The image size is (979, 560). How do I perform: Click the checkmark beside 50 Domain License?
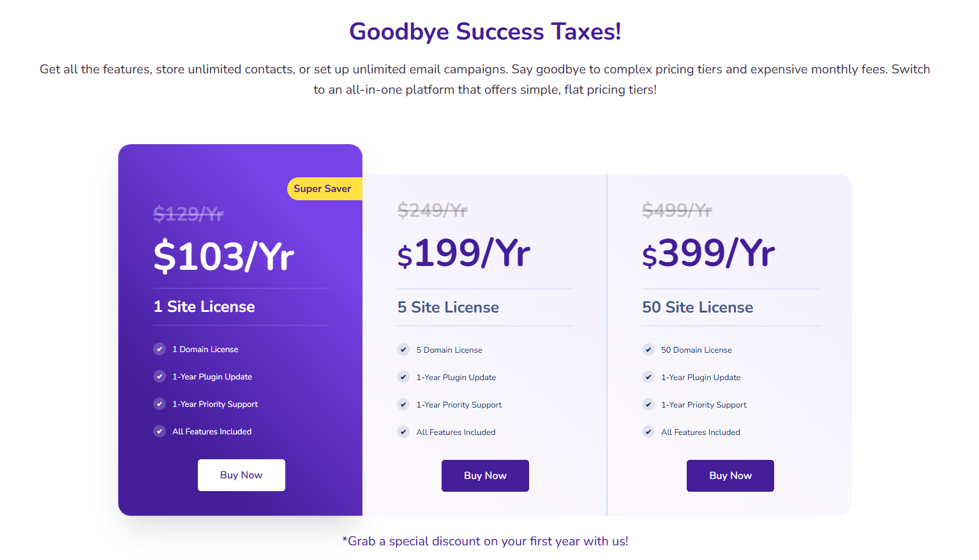[x=648, y=350]
